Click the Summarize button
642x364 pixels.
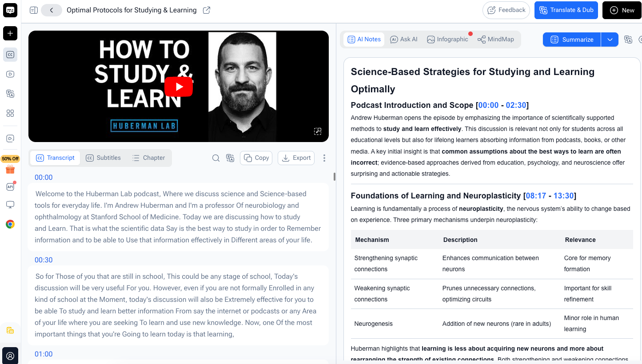572,40
